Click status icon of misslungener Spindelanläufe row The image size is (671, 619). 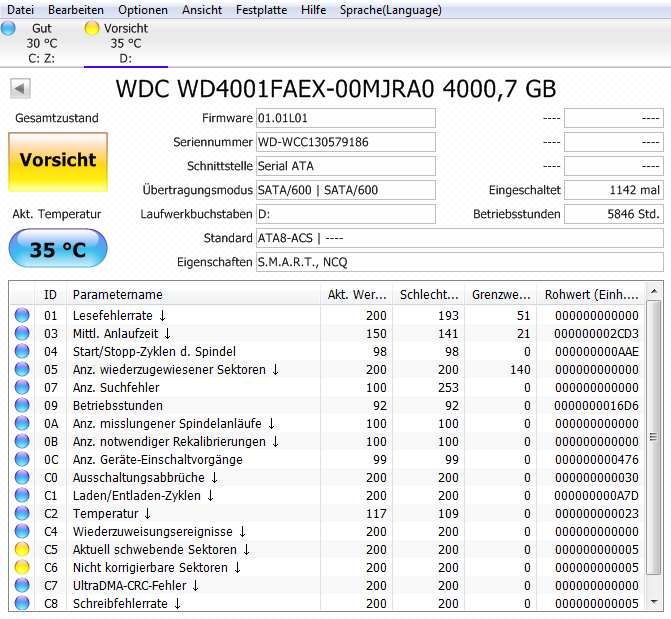click(x=22, y=423)
